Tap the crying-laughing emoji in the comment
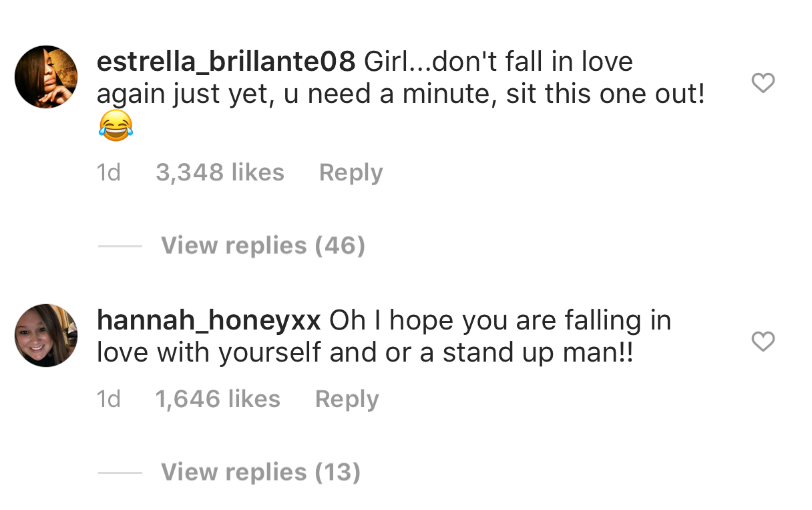Viewport: 812px width, 510px height. (116, 126)
